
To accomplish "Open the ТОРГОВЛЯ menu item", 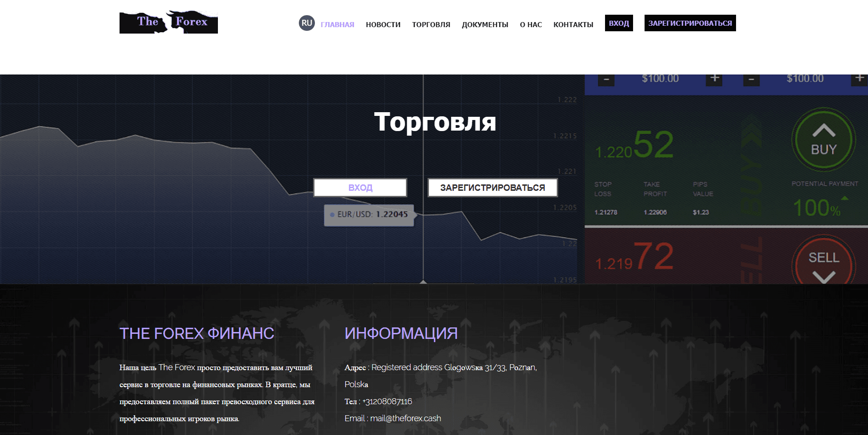I will tap(430, 24).
